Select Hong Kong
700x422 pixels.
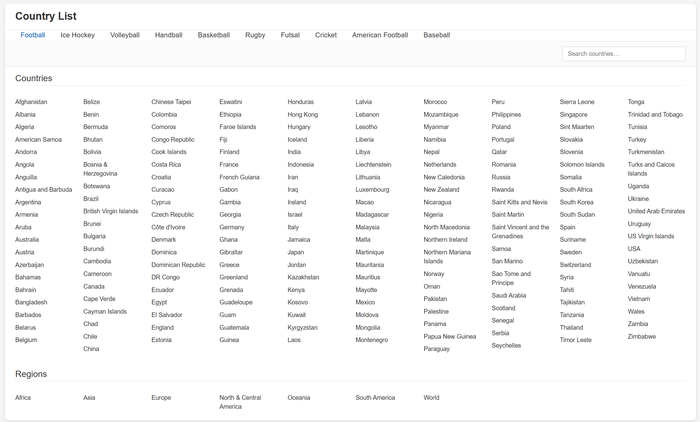[x=303, y=114]
